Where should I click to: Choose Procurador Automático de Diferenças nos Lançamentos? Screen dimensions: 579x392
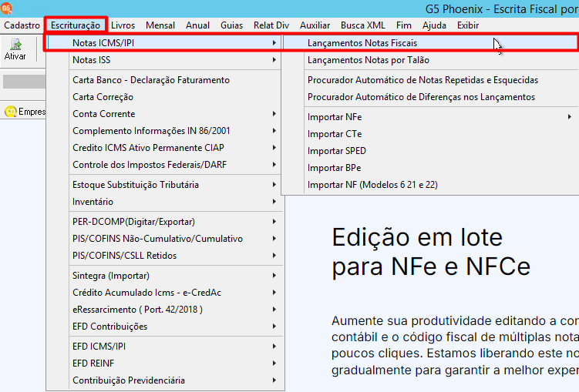(430, 97)
